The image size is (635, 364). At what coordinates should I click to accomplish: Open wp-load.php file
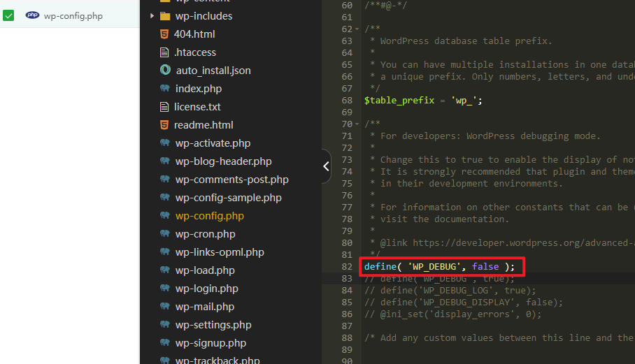205,270
